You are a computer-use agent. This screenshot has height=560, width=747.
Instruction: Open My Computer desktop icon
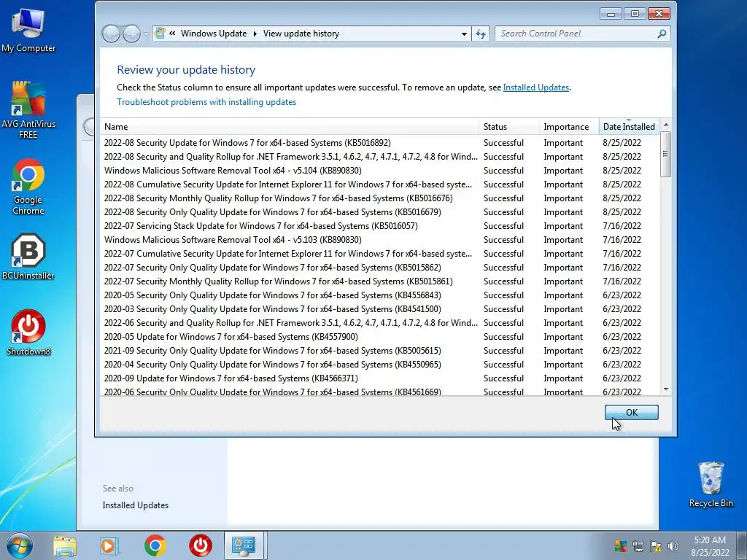(28, 31)
